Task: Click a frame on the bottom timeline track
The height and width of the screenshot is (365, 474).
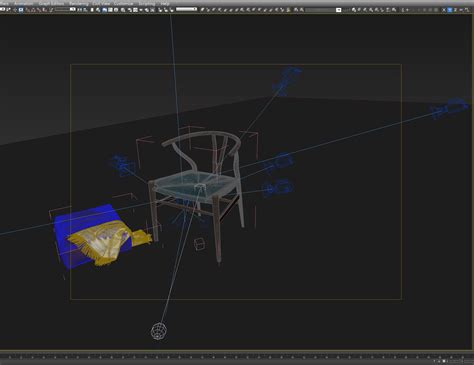Action: point(233,357)
